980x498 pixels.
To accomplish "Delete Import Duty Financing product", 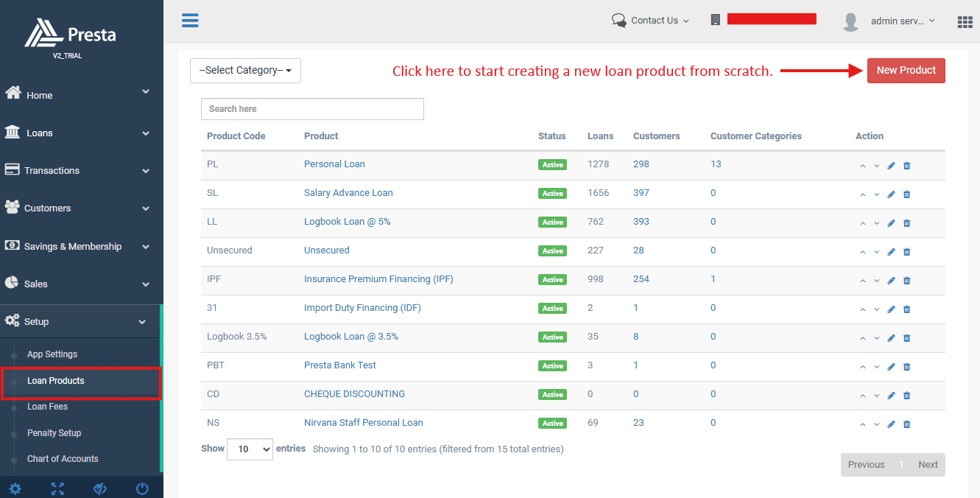I will 906,309.
